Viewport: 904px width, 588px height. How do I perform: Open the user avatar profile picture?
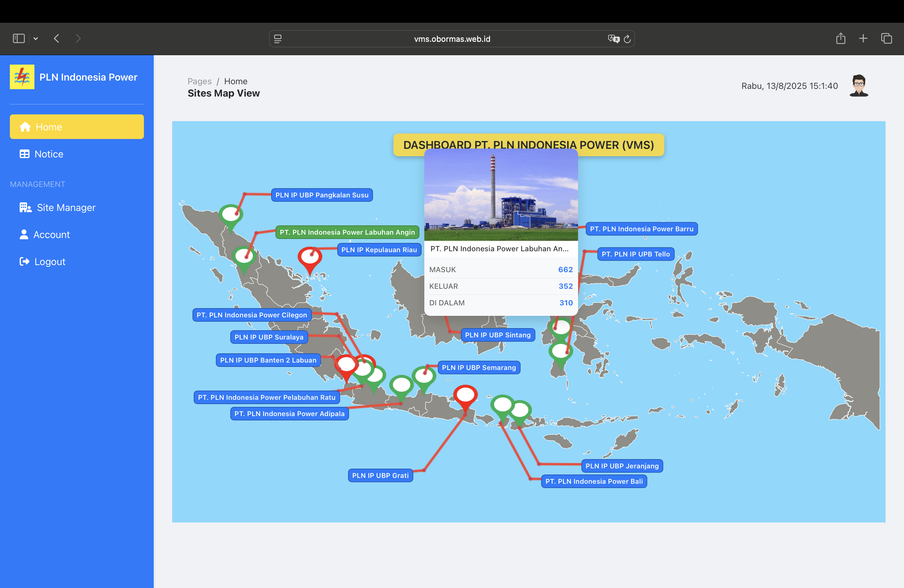859,85
